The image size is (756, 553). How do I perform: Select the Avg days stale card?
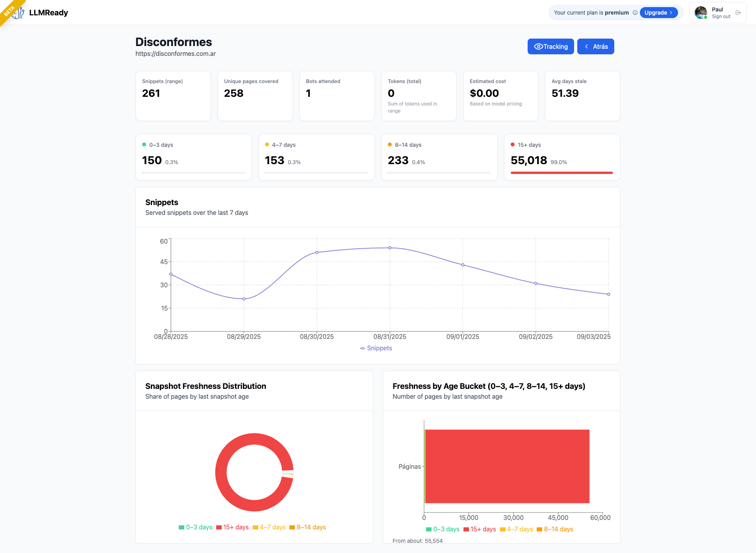[582, 96]
